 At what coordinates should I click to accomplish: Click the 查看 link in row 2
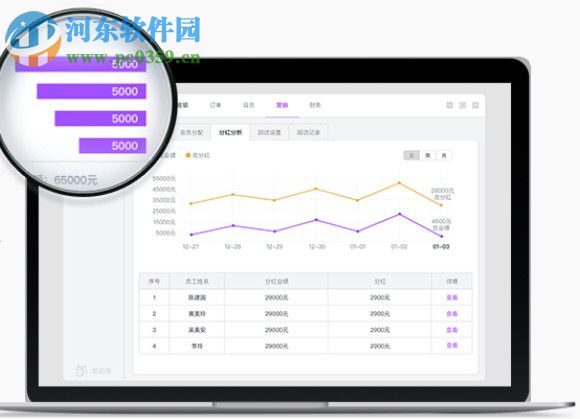coord(452,314)
